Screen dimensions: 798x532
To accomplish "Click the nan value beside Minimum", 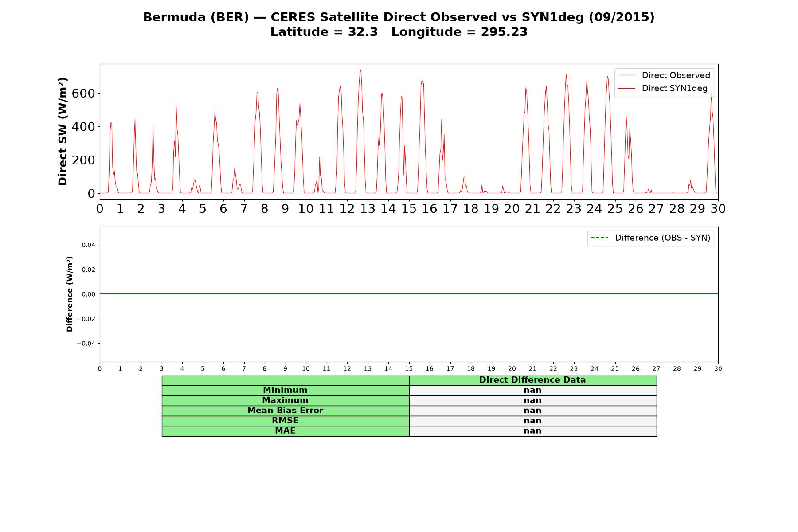I will click(x=532, y=390).
